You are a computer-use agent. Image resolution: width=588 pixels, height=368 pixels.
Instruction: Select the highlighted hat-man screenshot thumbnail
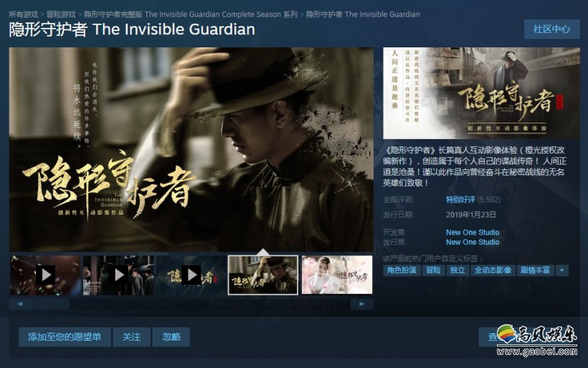coord(263,275)
